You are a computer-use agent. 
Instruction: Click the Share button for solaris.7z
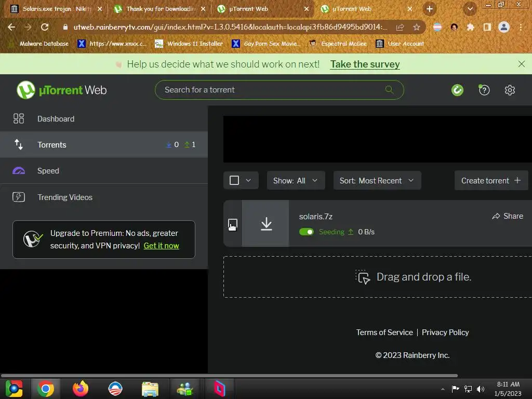coord(508,216)
